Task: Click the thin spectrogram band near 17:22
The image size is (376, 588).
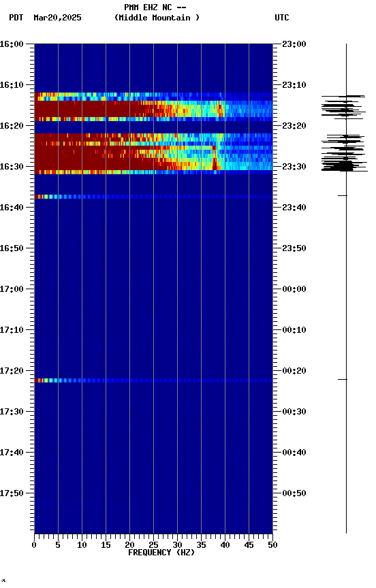Action: (153, 380)
